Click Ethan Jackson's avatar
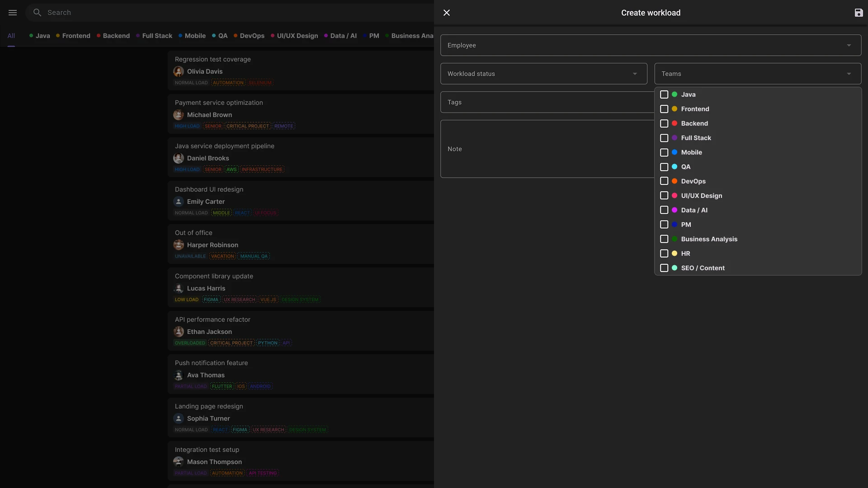This screenshot has width=868, height=488. [179, 332]
